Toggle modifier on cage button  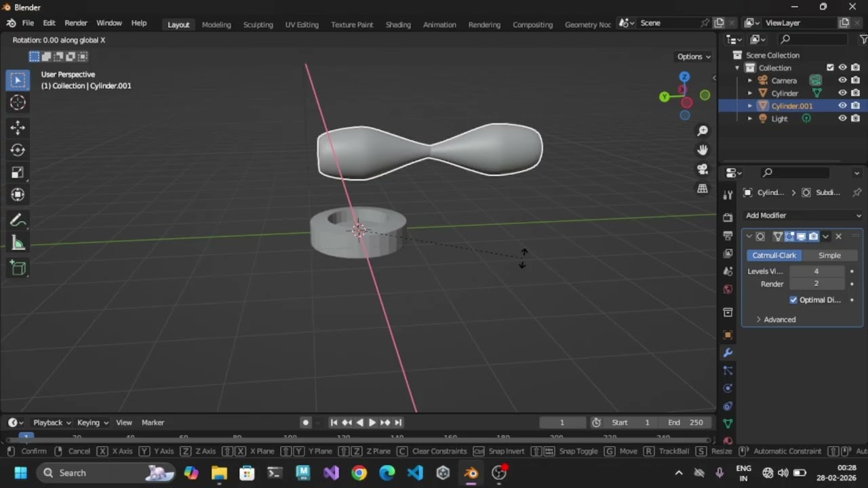tap(778, 237)
